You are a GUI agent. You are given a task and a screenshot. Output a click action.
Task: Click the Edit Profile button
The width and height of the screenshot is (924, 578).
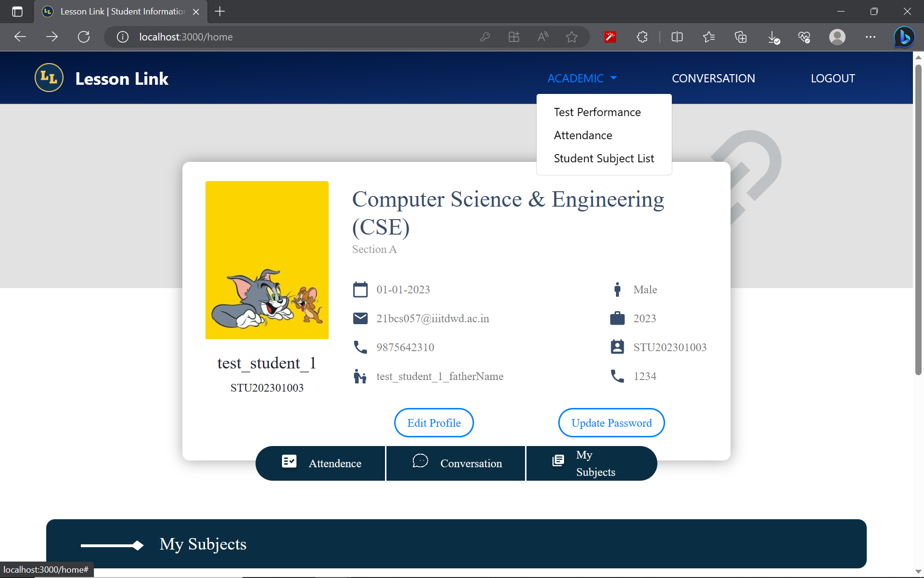click(x=434, y=422)
